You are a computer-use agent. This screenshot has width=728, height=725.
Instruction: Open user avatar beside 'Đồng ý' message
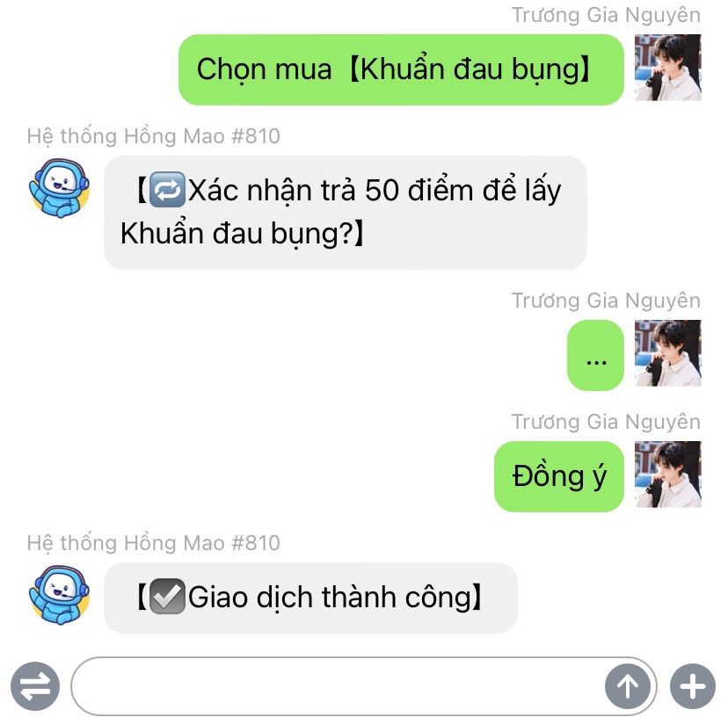pyautogui.click(x=667, y=475)
